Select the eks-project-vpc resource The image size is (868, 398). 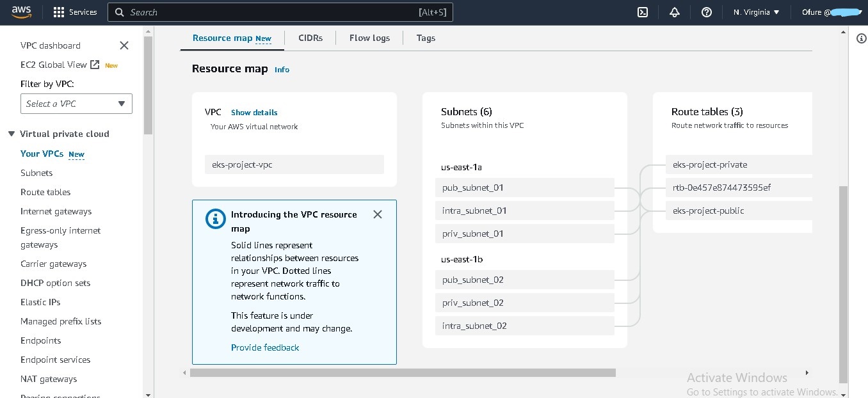click(294, 164)
